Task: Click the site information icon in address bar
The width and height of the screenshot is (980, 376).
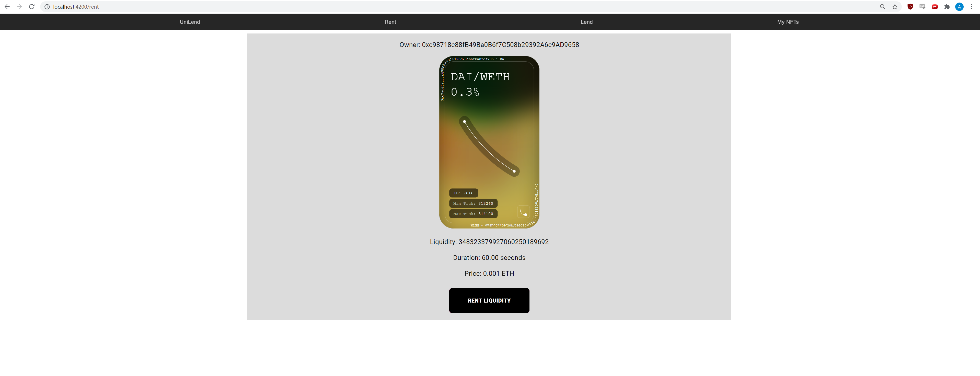Action: (x=47, y=7)
